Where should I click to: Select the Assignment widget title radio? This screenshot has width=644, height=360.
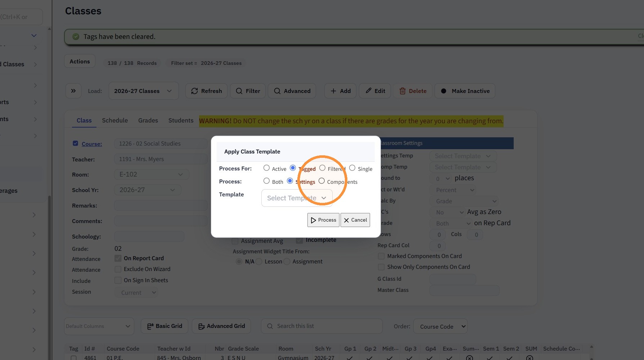click(x=287, y=262)
